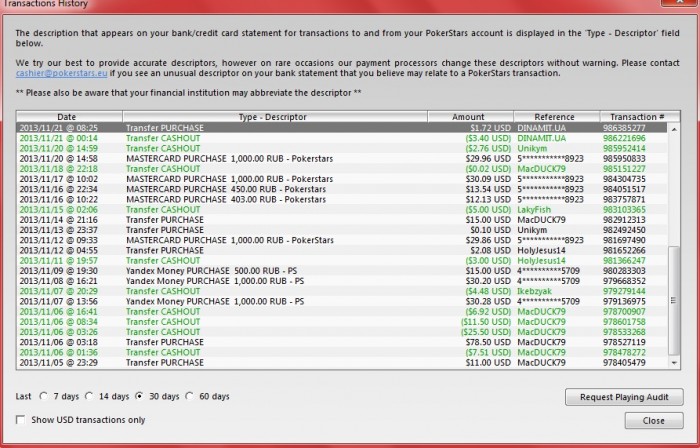Viewport: 700px width, 448px height.
Task: Click the Ikebzyak reference cell
Action: pos(534,291)
